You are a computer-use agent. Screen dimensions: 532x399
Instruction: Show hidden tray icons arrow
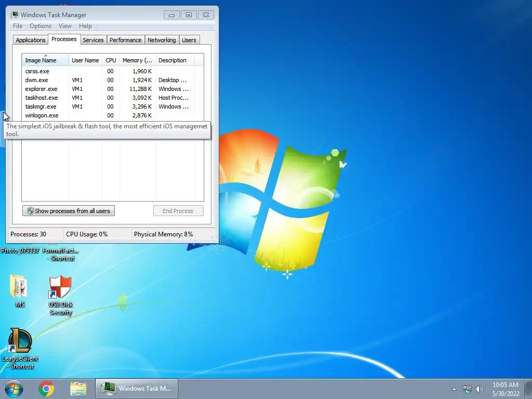[454, 389]
